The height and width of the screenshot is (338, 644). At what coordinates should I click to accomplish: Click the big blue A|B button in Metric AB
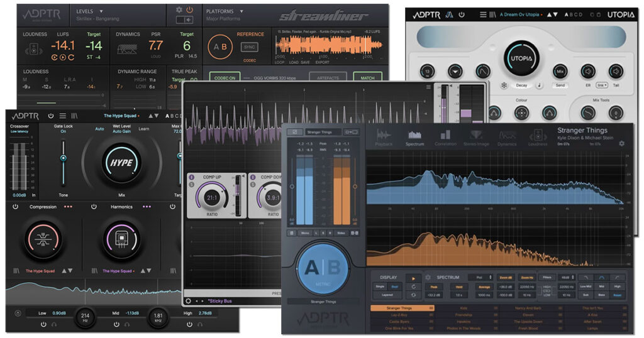(x=323, y=269)
